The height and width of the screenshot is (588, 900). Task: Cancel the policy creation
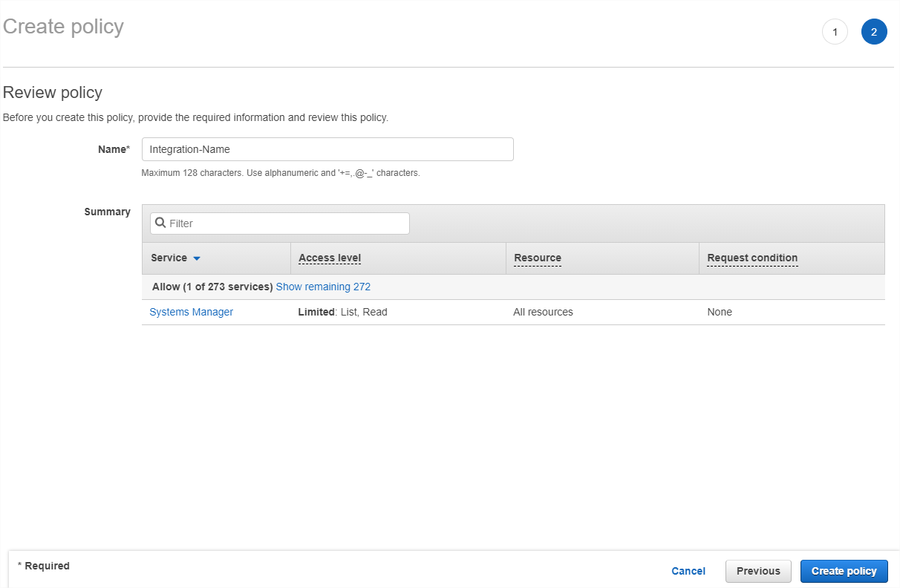[688, 571]
